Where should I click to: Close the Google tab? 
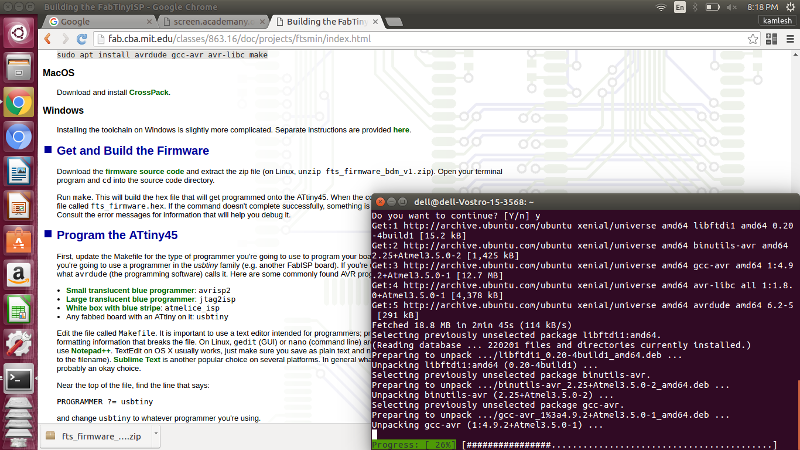[149, 21]
